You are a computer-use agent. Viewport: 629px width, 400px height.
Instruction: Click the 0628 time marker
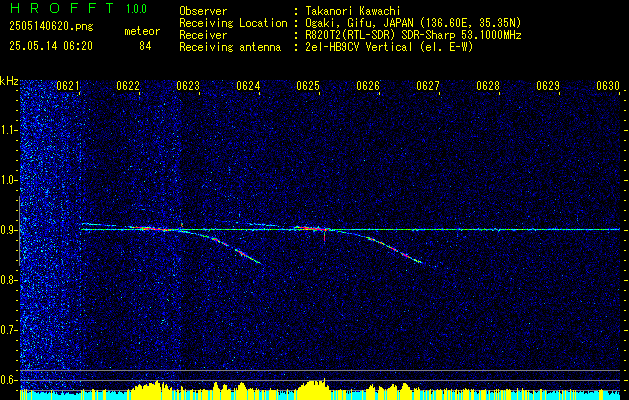pyautogui.click(x=488, y=85)
